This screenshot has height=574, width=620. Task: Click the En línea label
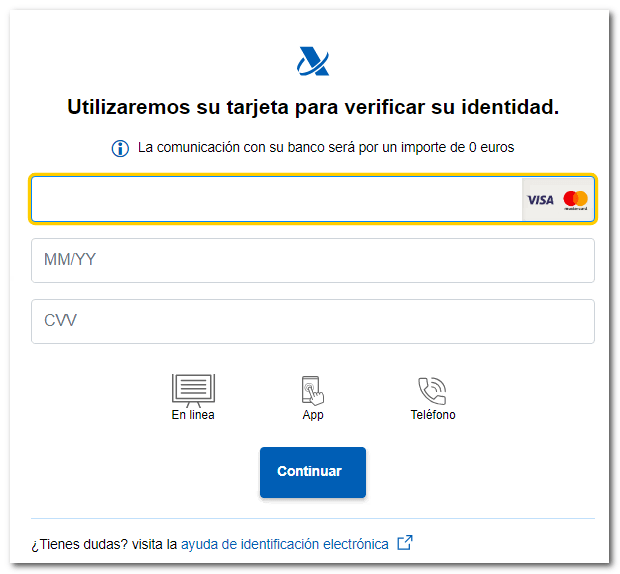[193, 415]
